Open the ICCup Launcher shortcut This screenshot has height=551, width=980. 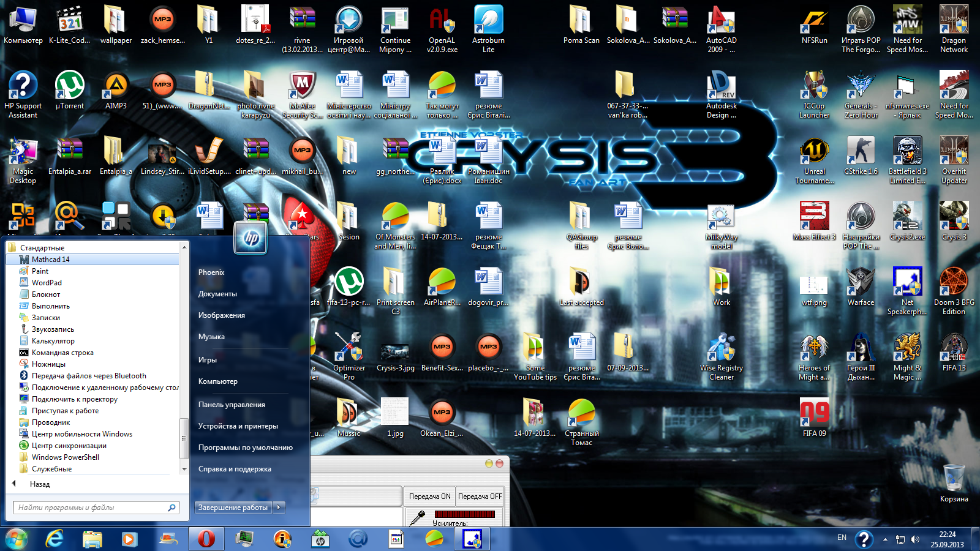pos(815,94)
